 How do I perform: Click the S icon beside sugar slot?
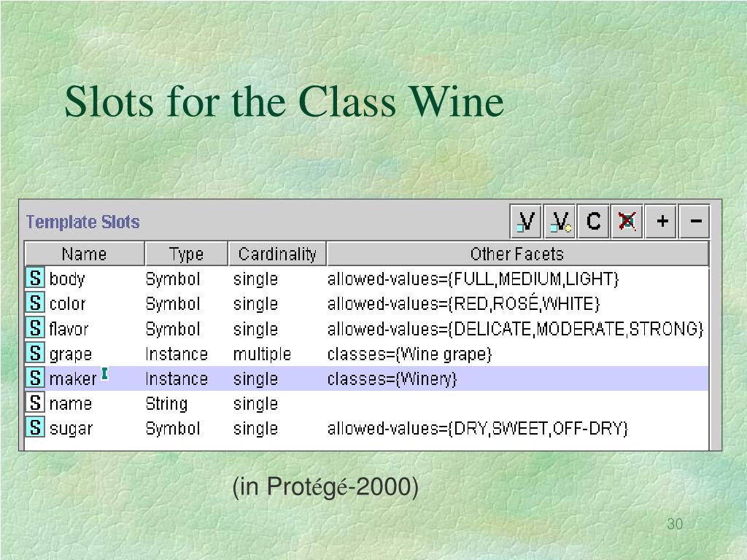(x=35, y=427)
